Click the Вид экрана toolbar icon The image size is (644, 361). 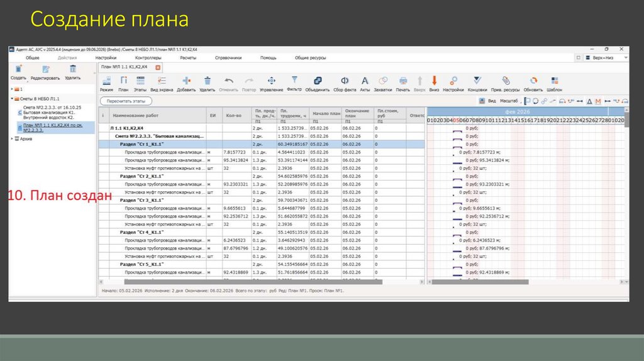[x=162, y=81]
